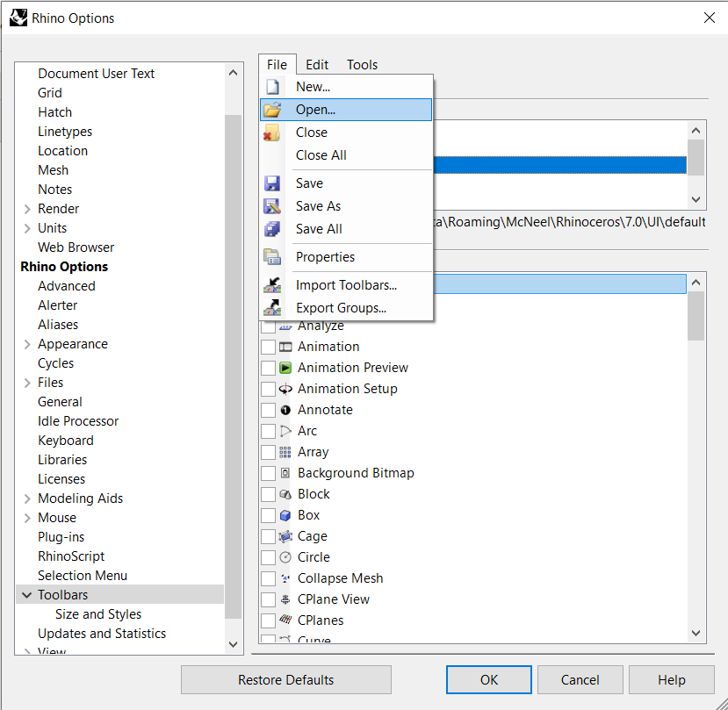Click the Import Toolbars icon
Image resolution: width=728 pixels, height=710 pixels.
[272, 285]
